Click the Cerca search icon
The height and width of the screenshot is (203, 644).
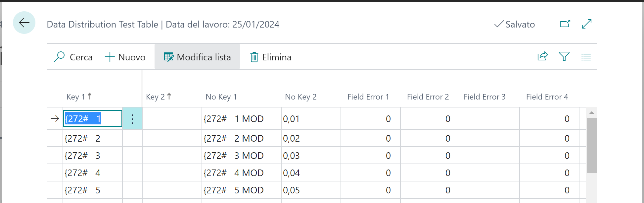(x=59, y=57)
